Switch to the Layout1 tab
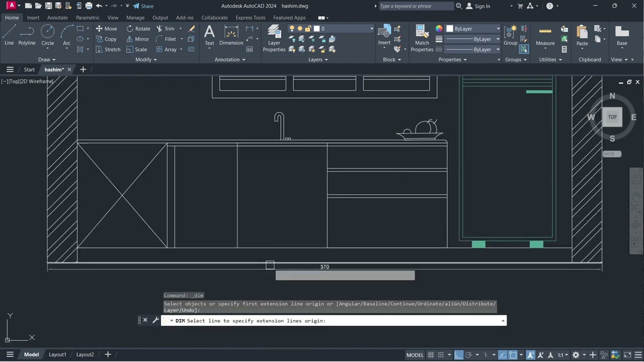Screen dimensions: 644x362 point(57,354)
